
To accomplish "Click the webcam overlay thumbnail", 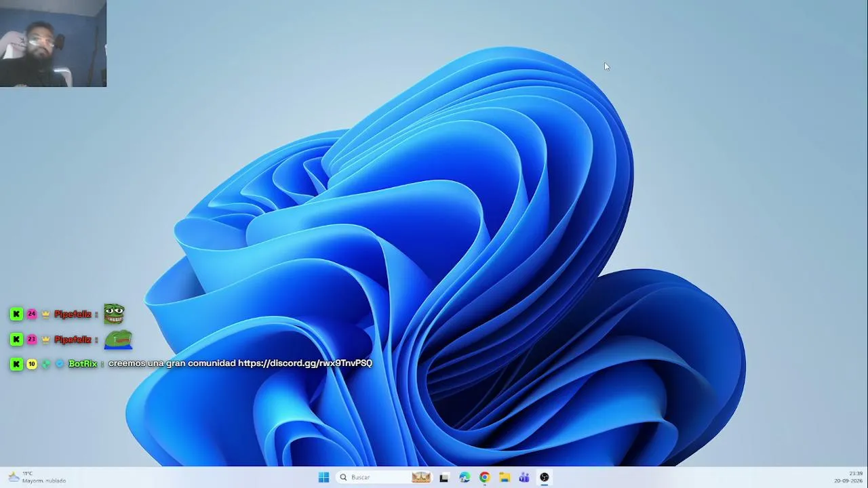I will click(53, 43).
